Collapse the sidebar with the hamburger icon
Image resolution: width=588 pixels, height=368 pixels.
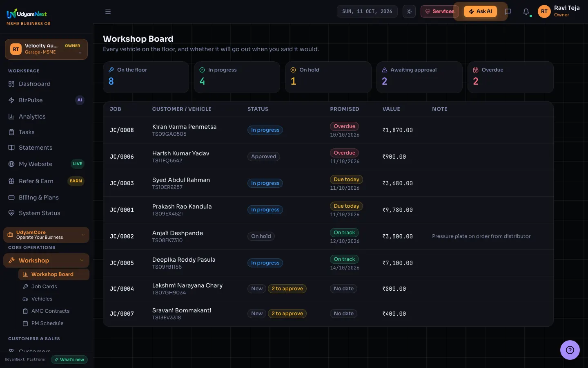[108, 11]
